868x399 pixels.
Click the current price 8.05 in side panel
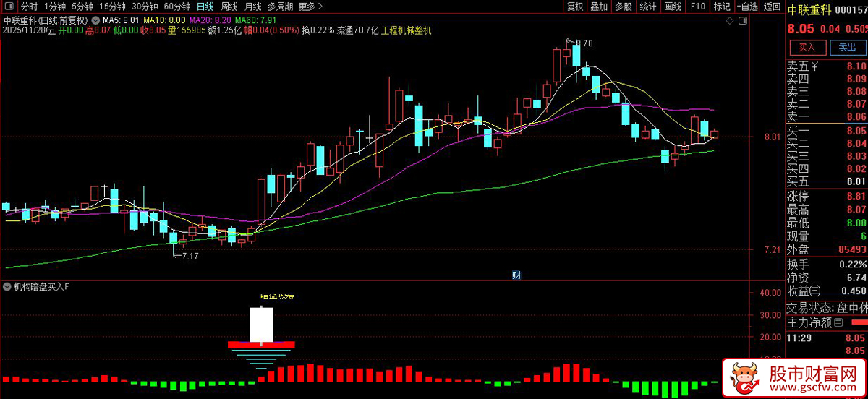(x=801, y=29)
